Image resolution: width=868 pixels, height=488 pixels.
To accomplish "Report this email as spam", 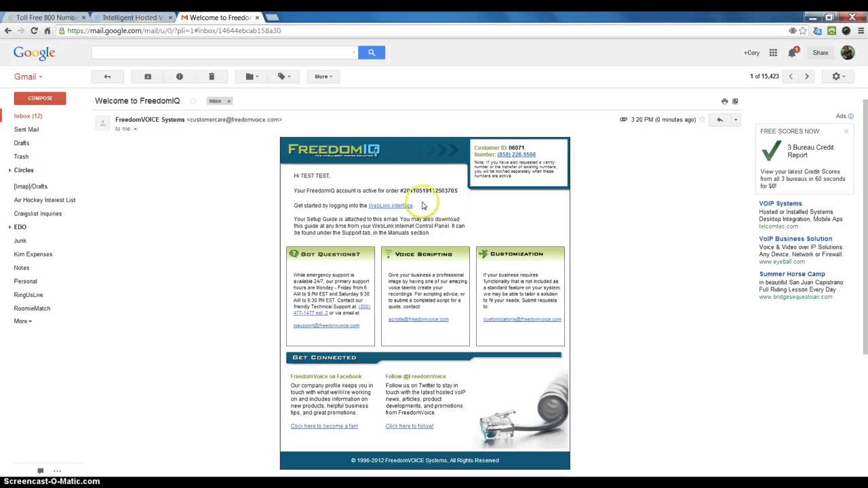I will 179,77.
